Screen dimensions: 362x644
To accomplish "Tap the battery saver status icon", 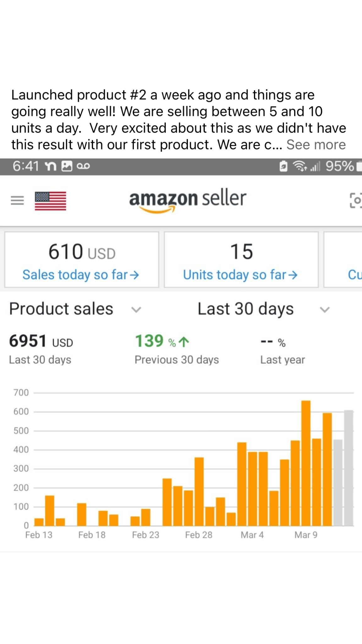I will click(283, 166).
